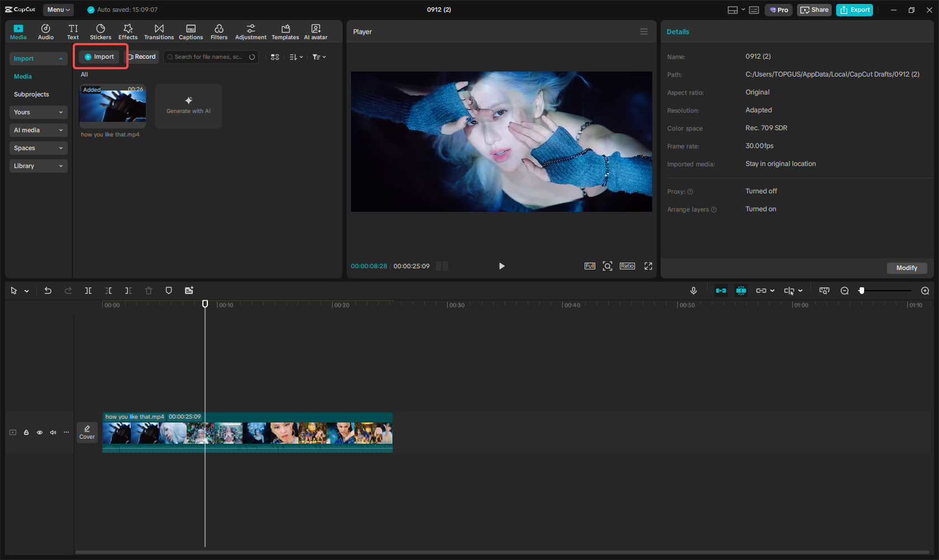Open the Effects panel

[x=127, y=31]
